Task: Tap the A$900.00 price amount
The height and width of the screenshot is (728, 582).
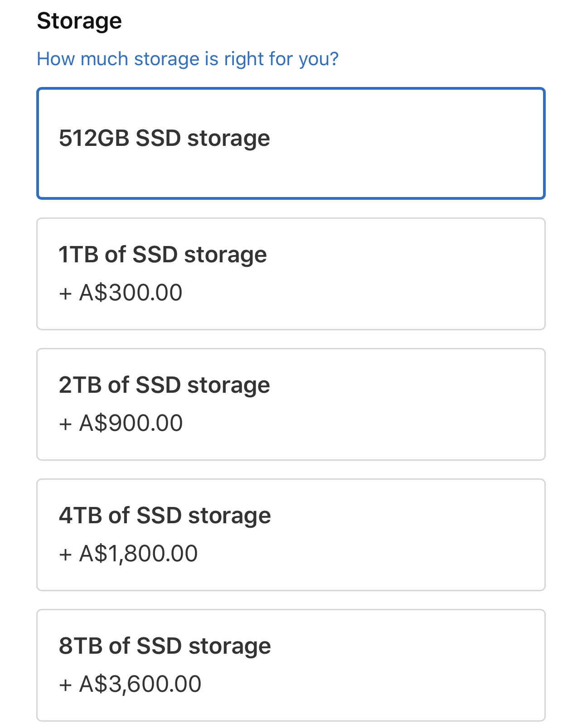Action: click(131, 423)
